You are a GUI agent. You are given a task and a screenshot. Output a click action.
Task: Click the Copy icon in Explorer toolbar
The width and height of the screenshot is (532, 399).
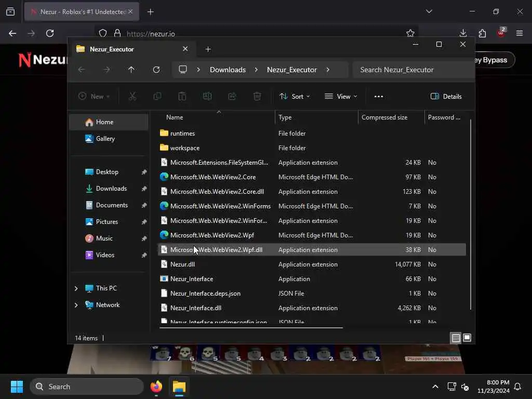(x=157, y=96)
